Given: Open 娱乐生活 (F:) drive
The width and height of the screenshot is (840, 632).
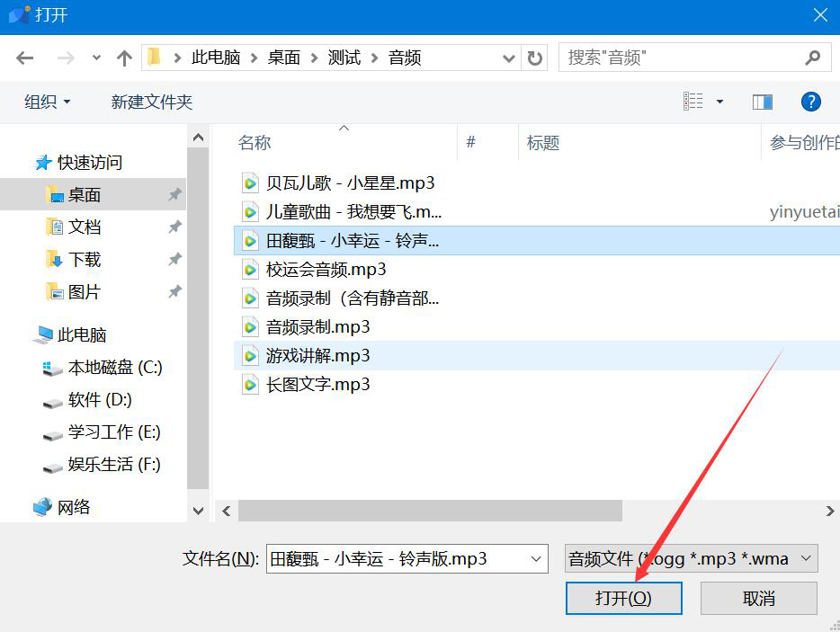Looking at the screenshot, I should [x=102, y=465].
